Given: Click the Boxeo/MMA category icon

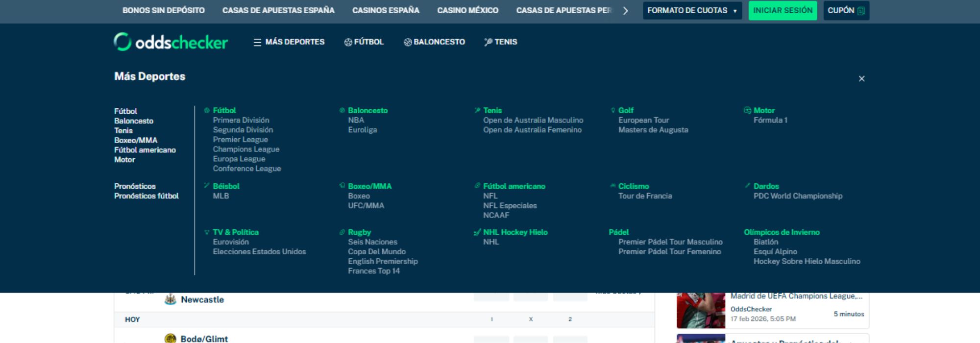Looking at the screenshot, I should pos(342,186).
